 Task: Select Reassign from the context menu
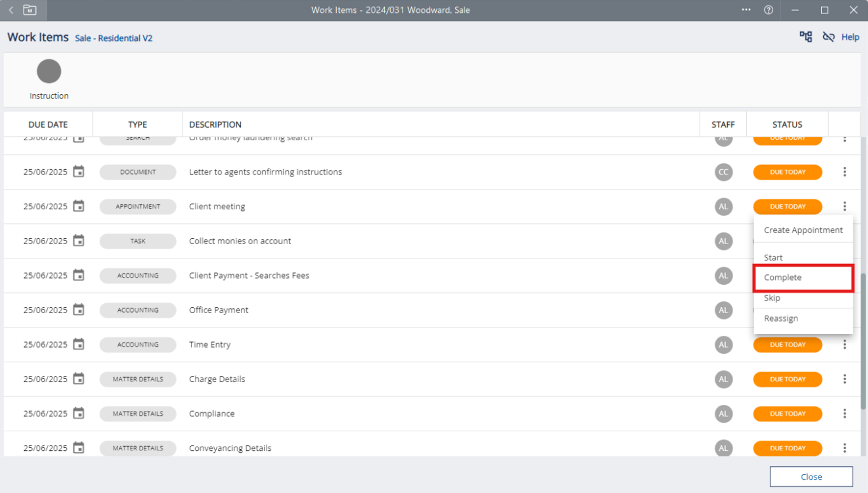pos(781,318)
